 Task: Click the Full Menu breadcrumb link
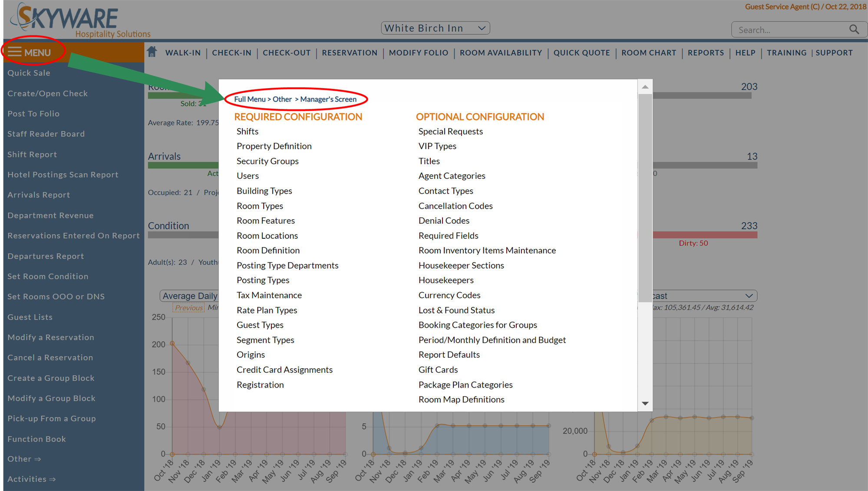tap(250, 99)
